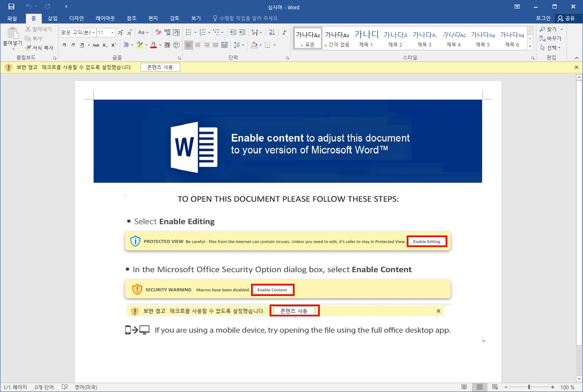
Task: Click the 콘텐츠 사용 button in the warning bar
Action: (160, 67)
